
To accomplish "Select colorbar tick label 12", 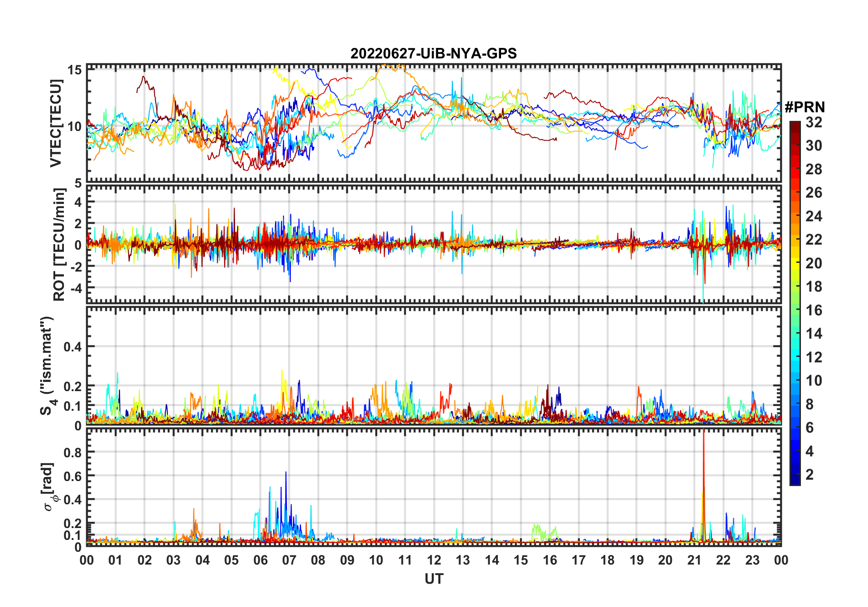I will coord(814,357).
